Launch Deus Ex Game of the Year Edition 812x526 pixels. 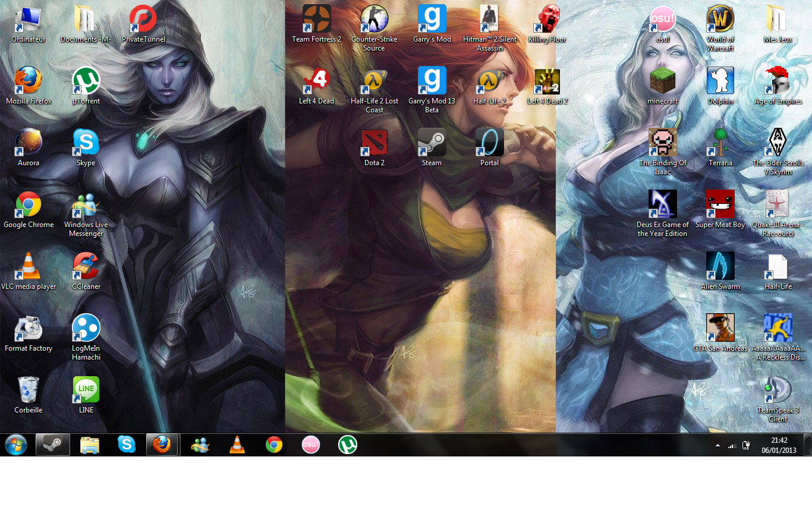click(662, 215)
